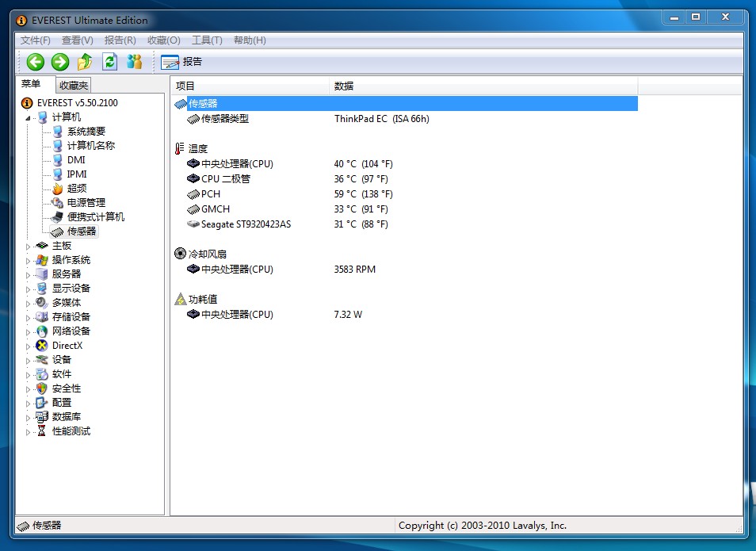Open the Users toolbar icon
Screen dimensions: 756x551
coord(135,62)
